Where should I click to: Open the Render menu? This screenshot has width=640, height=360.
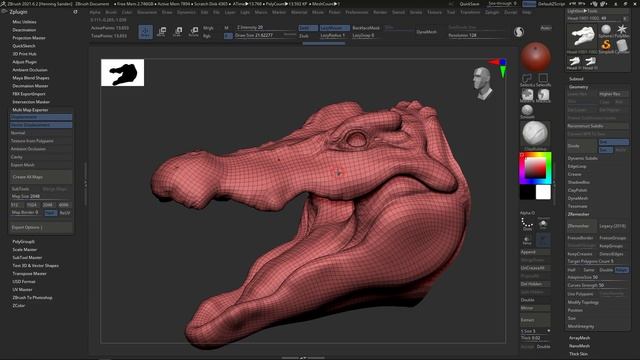(x=380, y=12)
